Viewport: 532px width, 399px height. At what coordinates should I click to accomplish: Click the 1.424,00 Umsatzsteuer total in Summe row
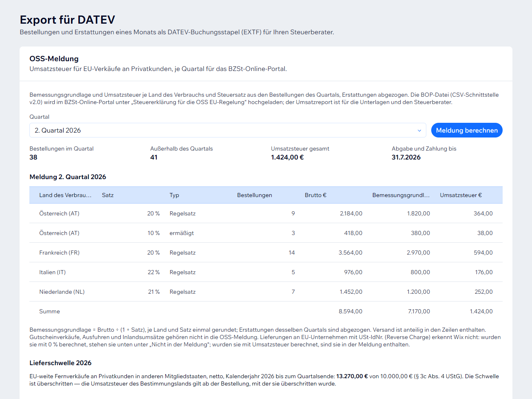(x=481, y=311)
